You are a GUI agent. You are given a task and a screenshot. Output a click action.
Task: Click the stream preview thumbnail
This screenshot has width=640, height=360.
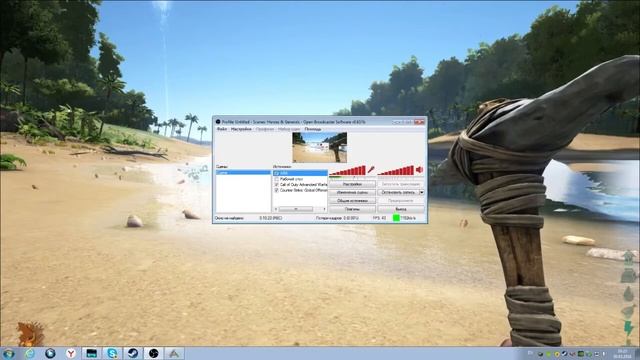(x=320, y=147)
